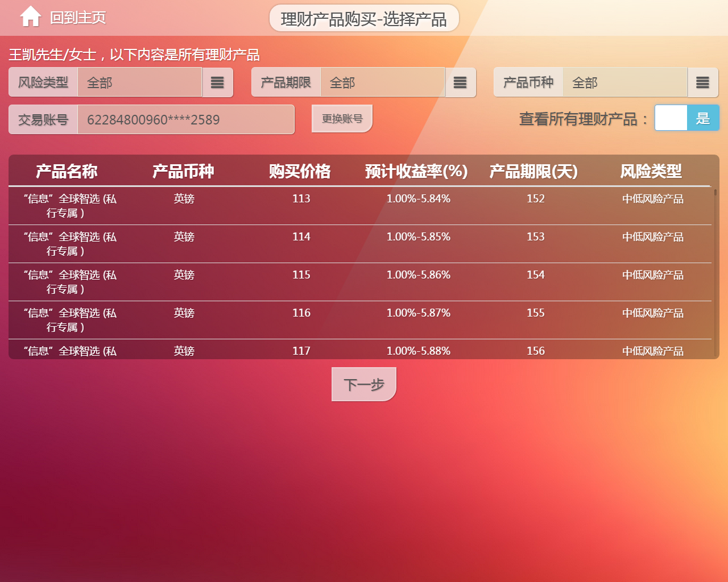This screenshot has height=582, width=728.
Task: Expand the 产品期限 dropdown field showing 全部
Action: coord(382,83)
